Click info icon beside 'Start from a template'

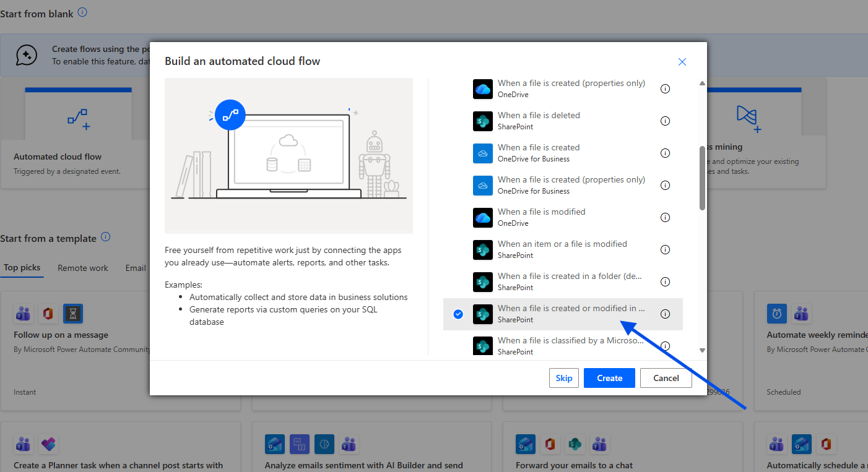click(106, 238)
